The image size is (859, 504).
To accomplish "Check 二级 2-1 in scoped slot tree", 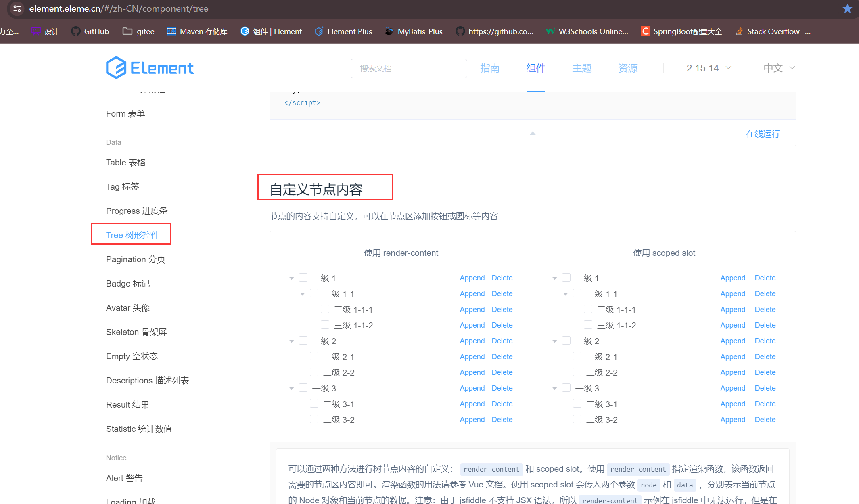I will click(577, 356).
